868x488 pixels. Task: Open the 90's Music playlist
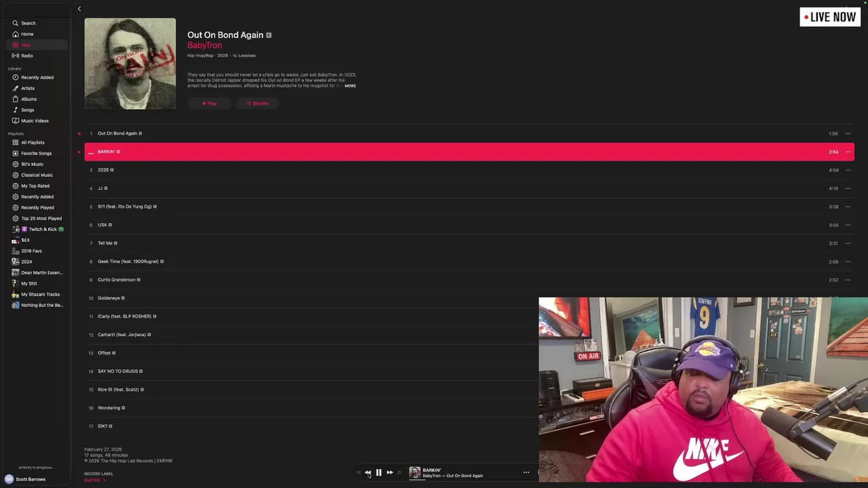37,164
